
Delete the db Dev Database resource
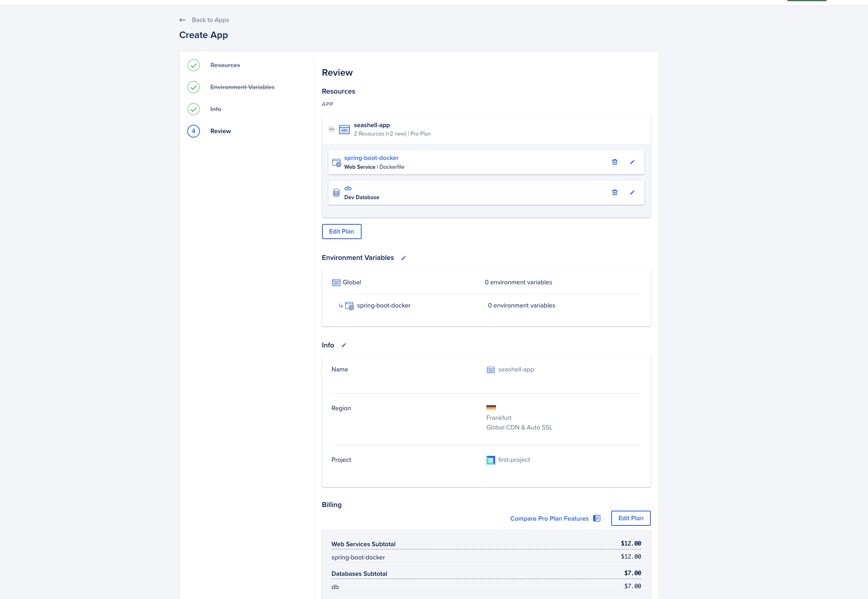(615, 192)
